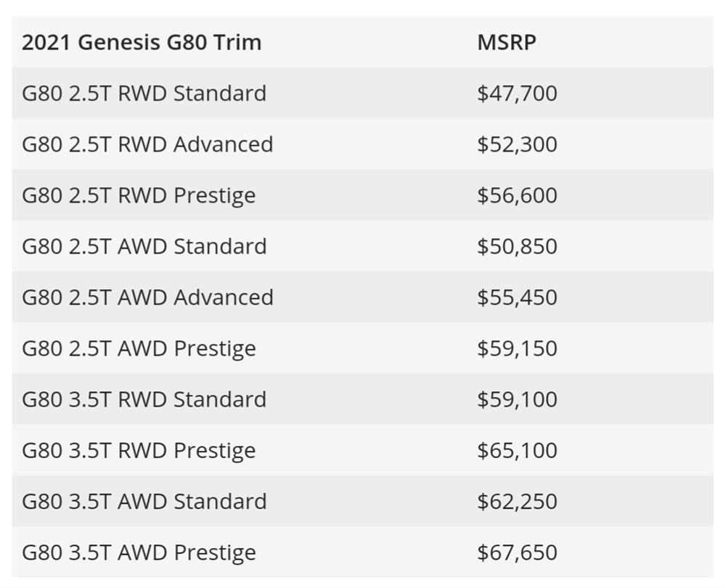Click the $65,100 price value
Viewport: 726px width, 588px height.
517,450
